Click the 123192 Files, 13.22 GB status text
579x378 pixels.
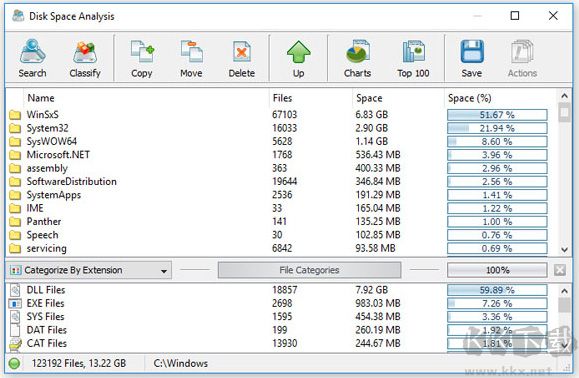click(79, 364)
